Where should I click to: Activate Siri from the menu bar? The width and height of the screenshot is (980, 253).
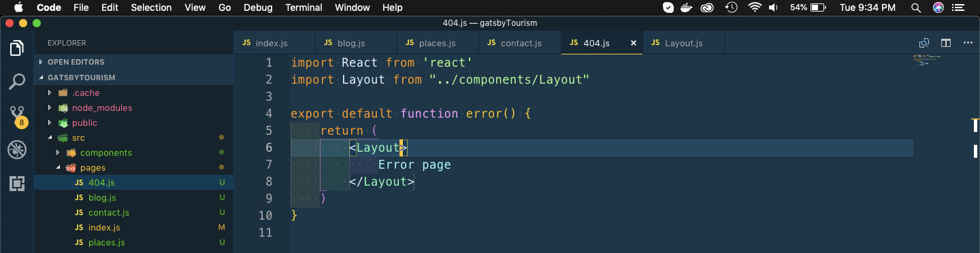coord(938,7)
